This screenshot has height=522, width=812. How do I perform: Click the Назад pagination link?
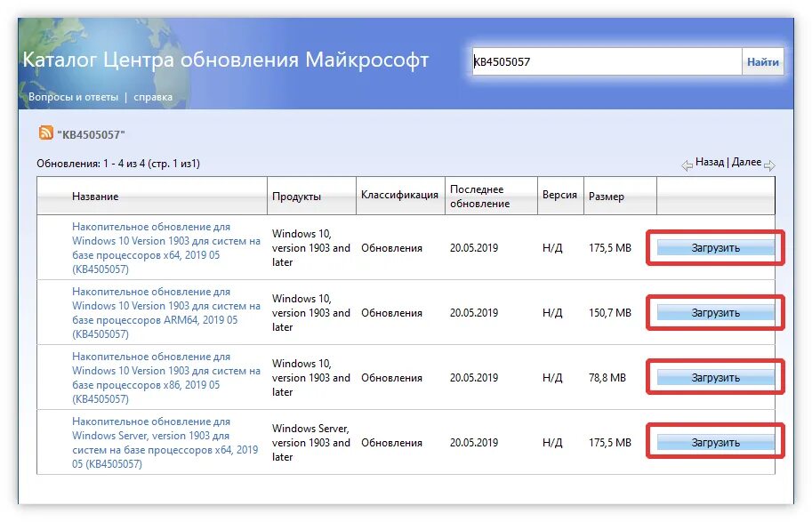710,162
